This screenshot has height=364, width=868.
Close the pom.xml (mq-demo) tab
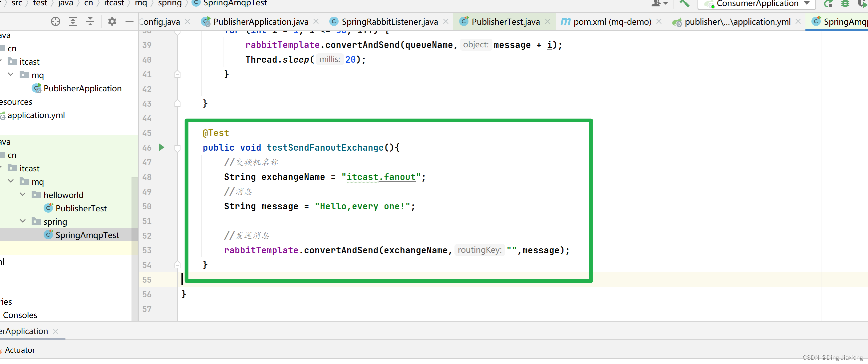[x=659, y=22]
